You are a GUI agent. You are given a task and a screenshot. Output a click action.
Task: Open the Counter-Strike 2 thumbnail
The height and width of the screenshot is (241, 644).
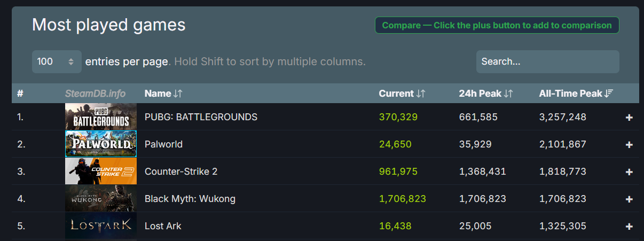pos(101,171)
